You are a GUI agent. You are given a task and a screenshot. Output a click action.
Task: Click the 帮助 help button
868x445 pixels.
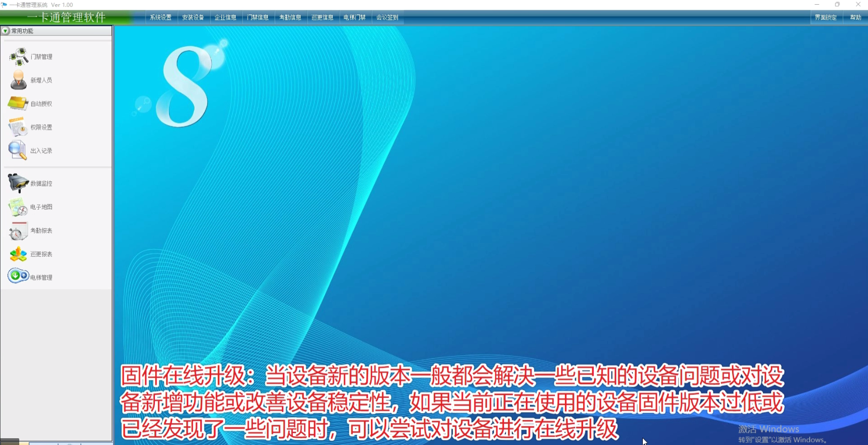point(856,18)
